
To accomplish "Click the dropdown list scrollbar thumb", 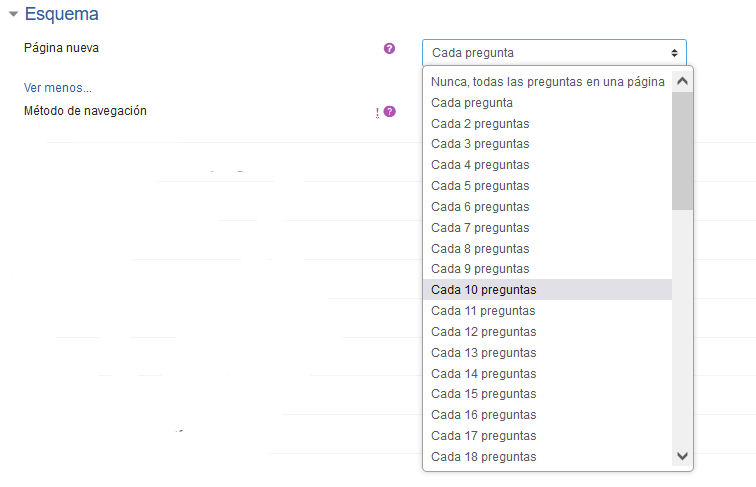I will tap(682, 151).
